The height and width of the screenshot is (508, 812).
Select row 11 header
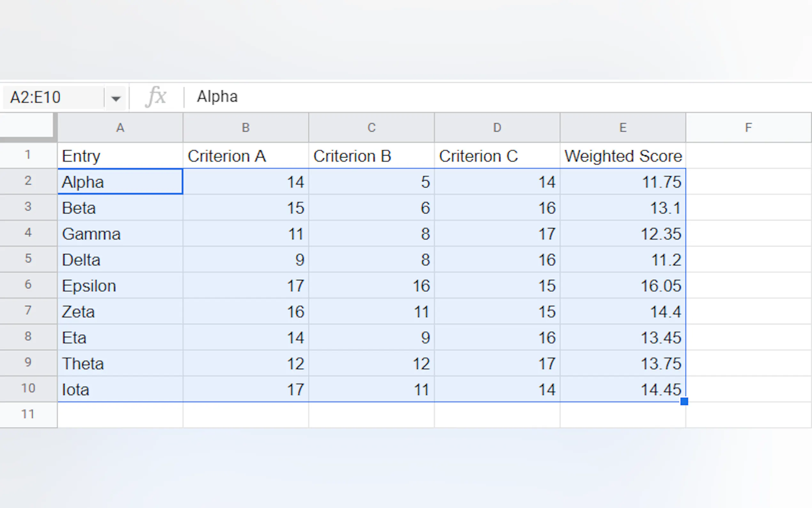pos(28,414)
